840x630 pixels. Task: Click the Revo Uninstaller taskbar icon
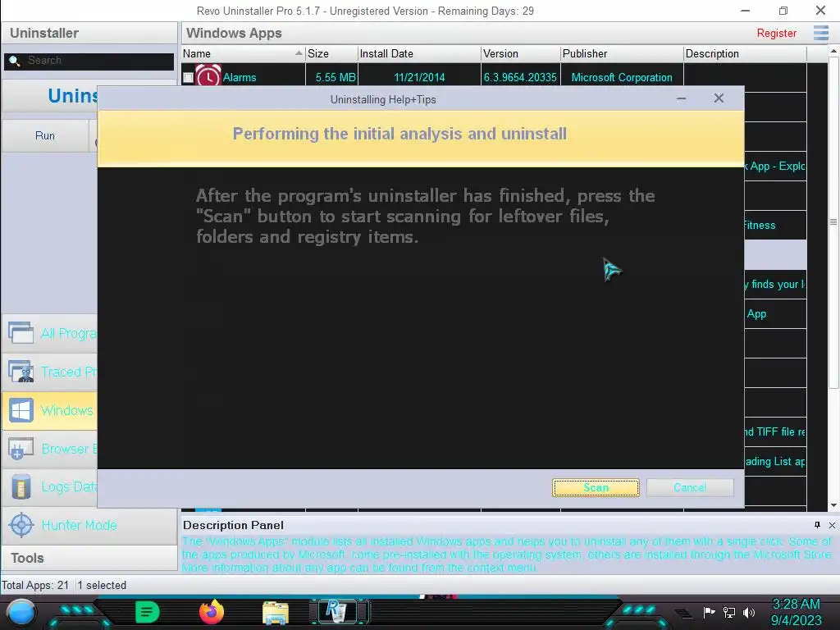pos(337,612)
